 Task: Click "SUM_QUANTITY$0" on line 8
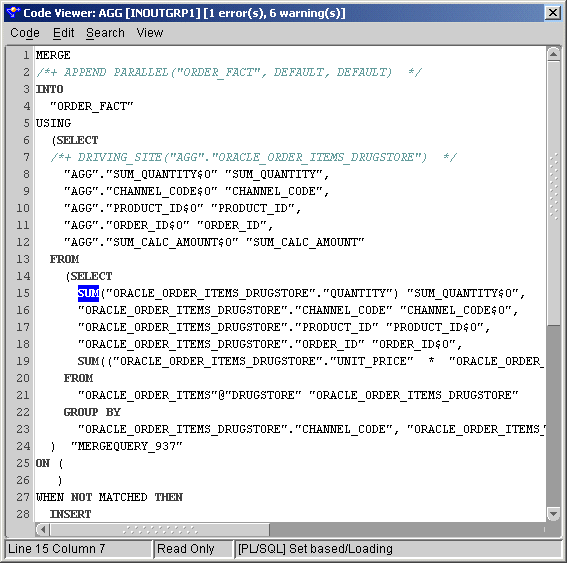tap(162, 174)
